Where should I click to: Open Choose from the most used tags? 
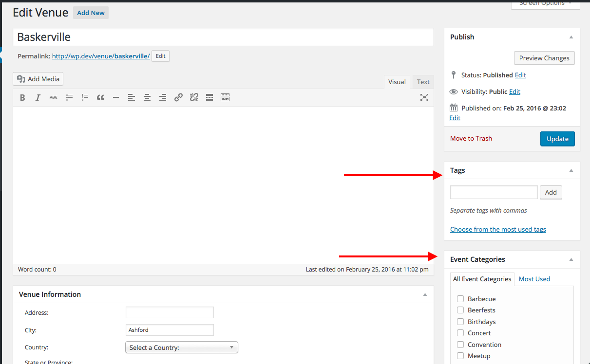coord(498,229)
